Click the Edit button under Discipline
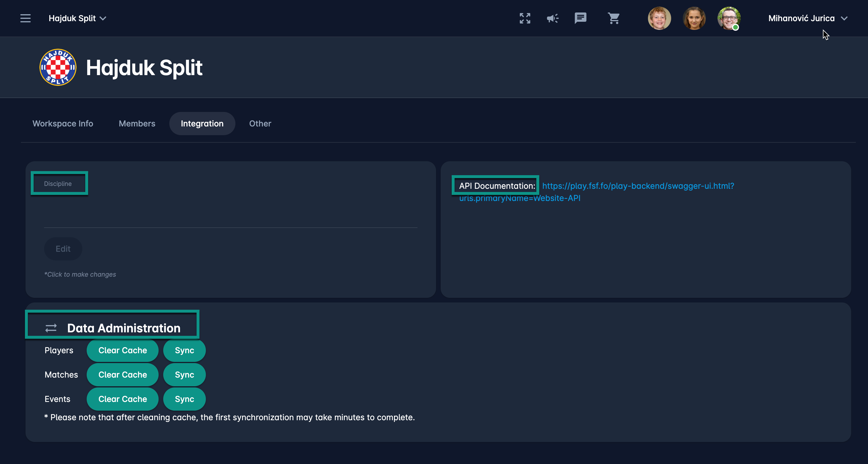The height and width of the screenshot is (464, 868). 63,249
